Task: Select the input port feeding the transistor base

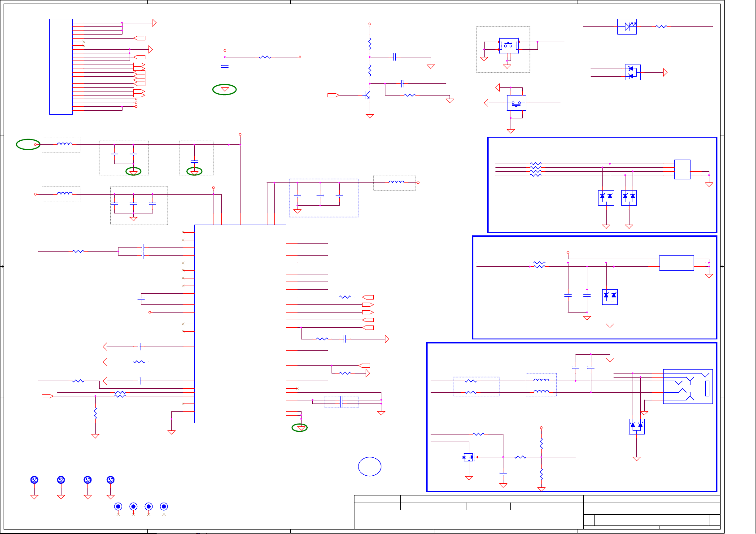Action: (333, 95)
